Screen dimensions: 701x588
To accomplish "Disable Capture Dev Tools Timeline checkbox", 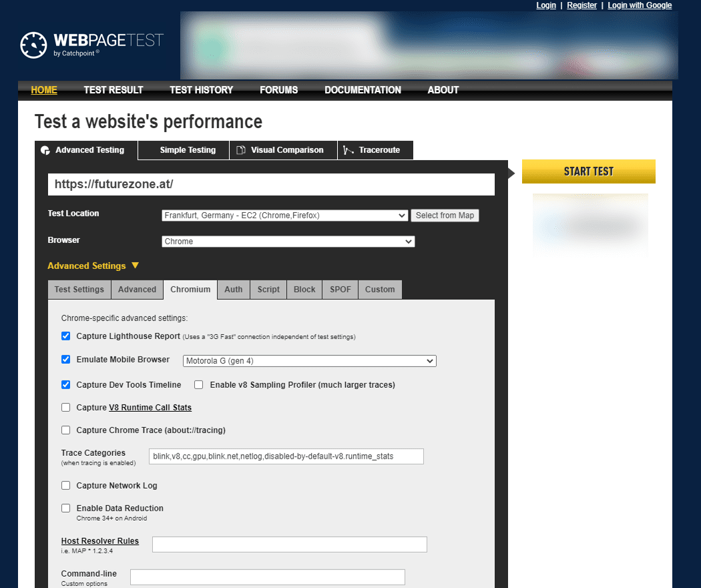I will tap(65, 384).
